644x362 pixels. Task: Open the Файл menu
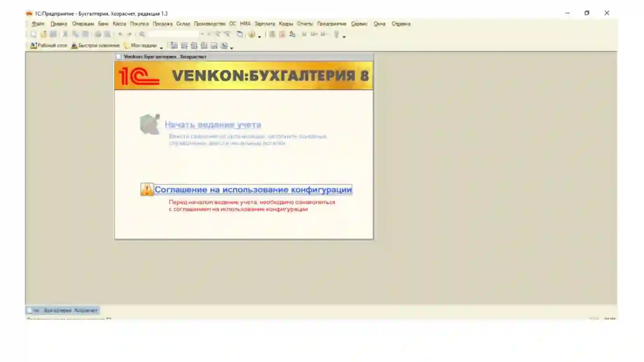pyautogui.click(x=38, y=24)
